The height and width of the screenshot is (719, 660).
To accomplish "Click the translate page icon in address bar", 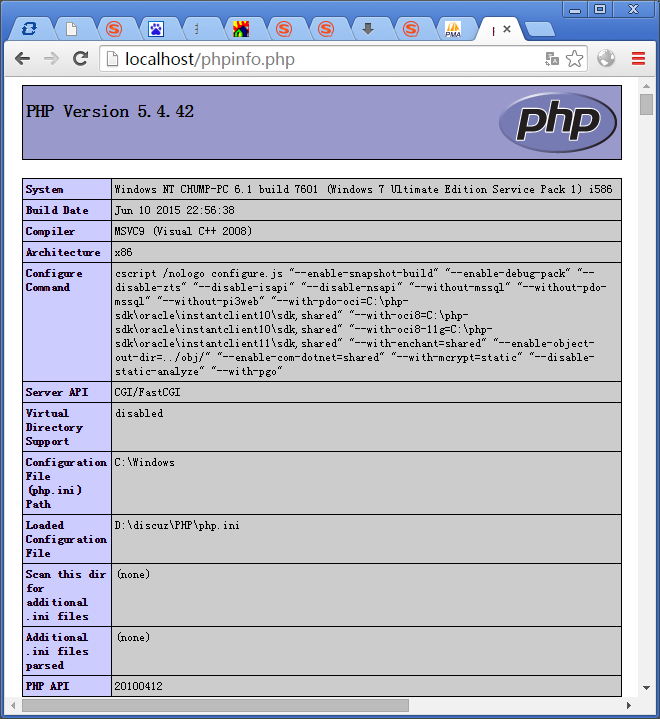I will [x=551, y=59].
